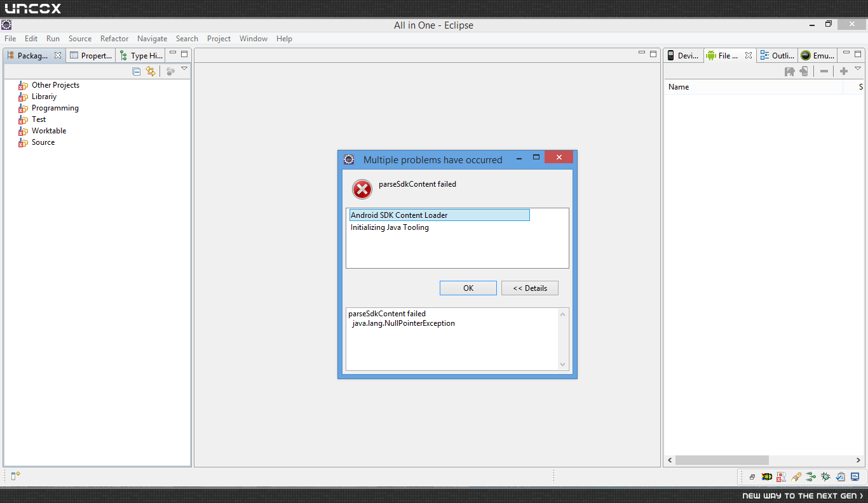The image size is (868, 503).
Task: Select Initializing Java Tooling entry
Action: coord(390,227)
